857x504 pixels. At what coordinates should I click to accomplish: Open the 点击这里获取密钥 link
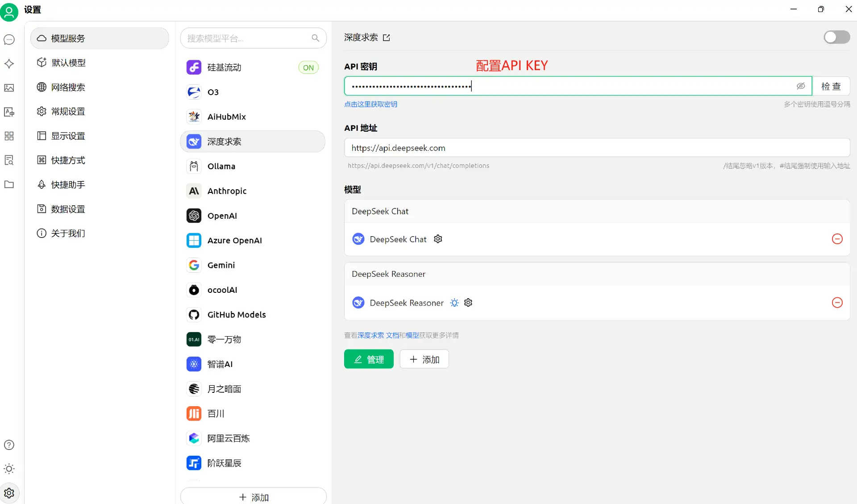point(370,104)
